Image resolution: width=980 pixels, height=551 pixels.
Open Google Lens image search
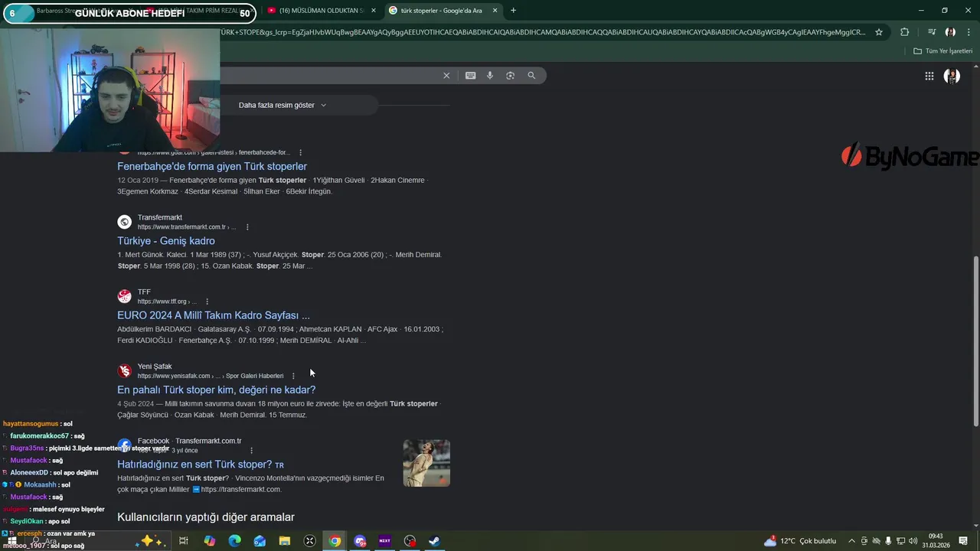(x=511, y=76)
